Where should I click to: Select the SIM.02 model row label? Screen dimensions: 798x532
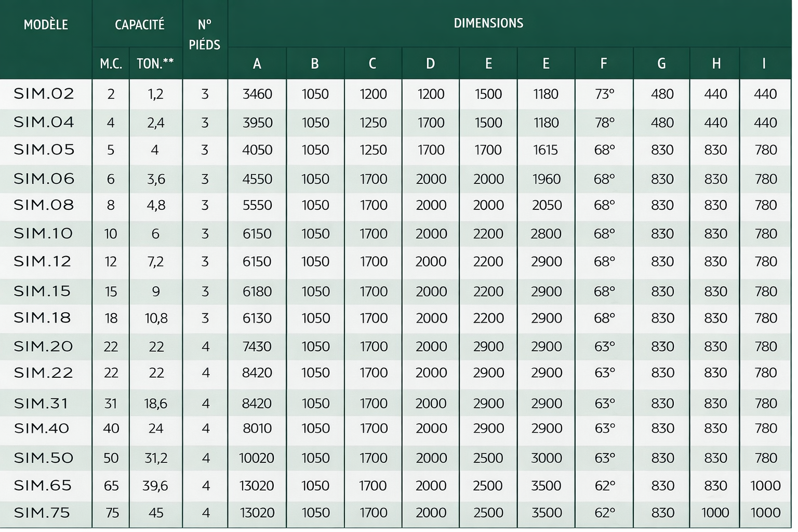pos(44,94)
